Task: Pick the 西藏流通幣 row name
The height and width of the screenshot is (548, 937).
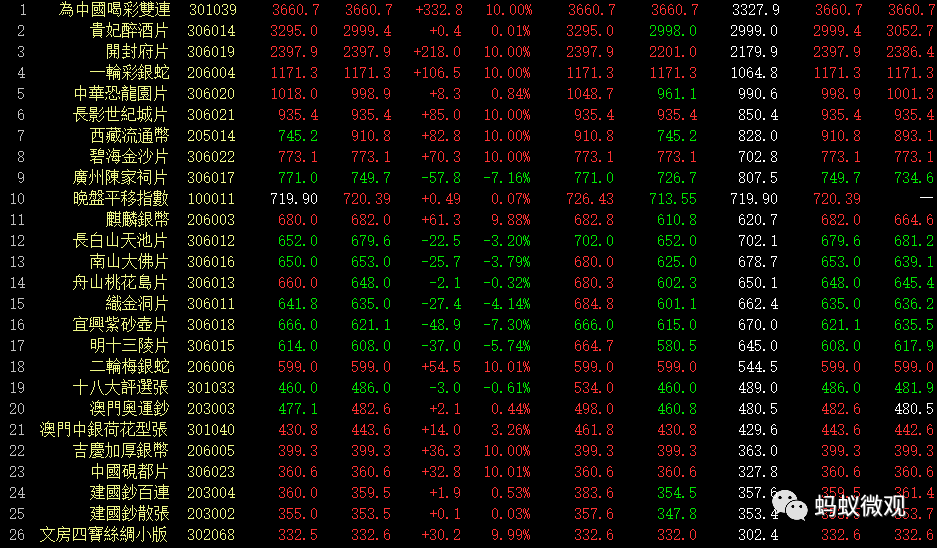Action: pyautogui.click(x=130, y=136)
